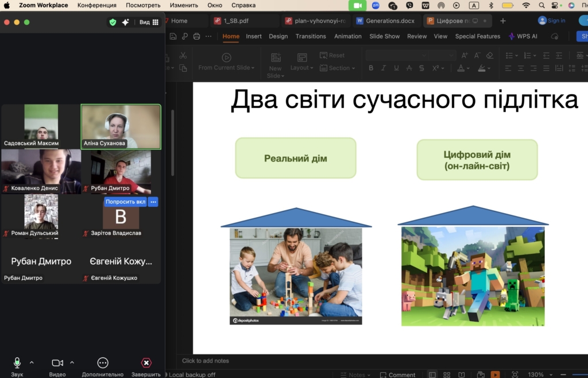This screenshot has height=378, width=588.
Task: Click the Попросить вкл button
Action: [125, 202]
